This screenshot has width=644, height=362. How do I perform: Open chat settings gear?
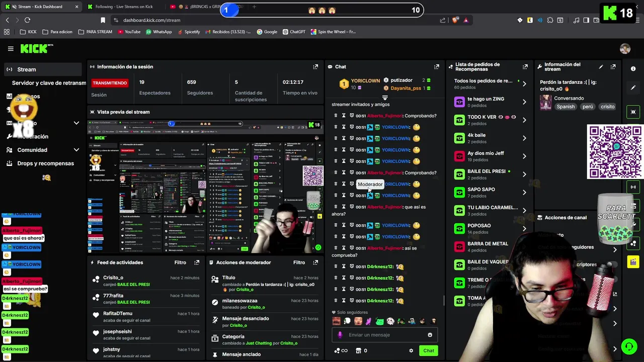[x=411, y=351]
